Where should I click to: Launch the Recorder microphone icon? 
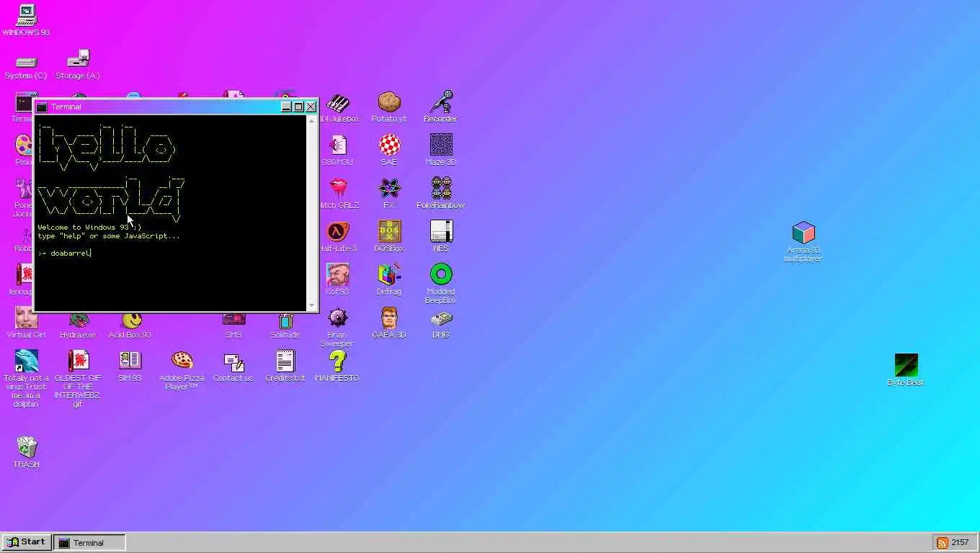click(x=441, y=102)
